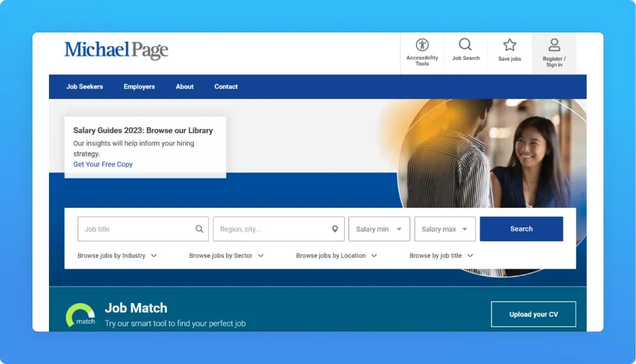Click the Job Search magnifier icon
This screenshot has width=636, height=364.
tap(466, 44)
